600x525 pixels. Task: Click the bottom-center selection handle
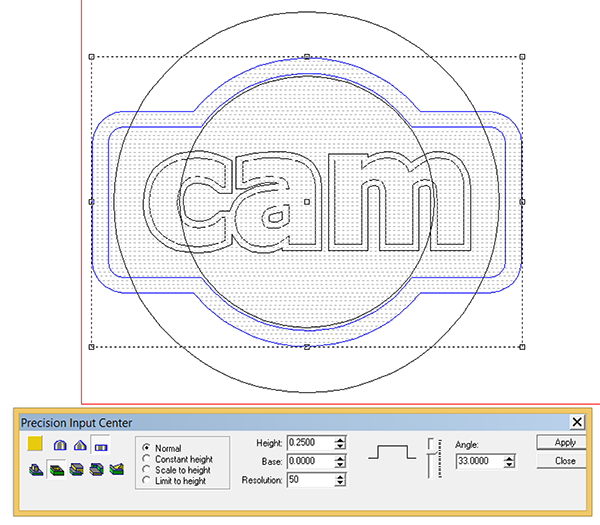pos(307,347)
